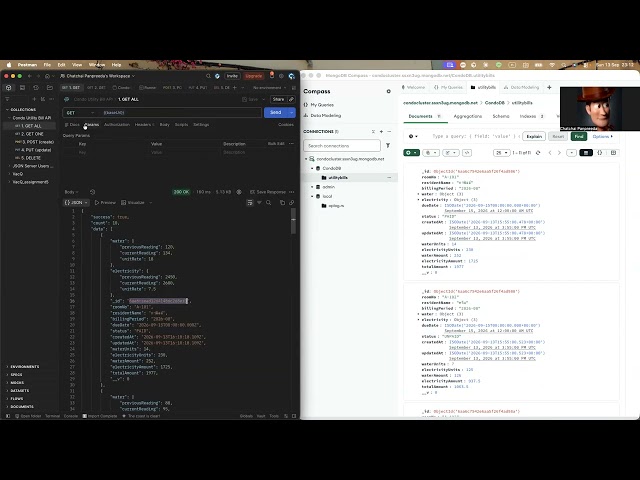The height and width of the screenshot is (480, 640).
Task: Collapse the Condo Utility Bill API collection
Action: pos(9,118)
